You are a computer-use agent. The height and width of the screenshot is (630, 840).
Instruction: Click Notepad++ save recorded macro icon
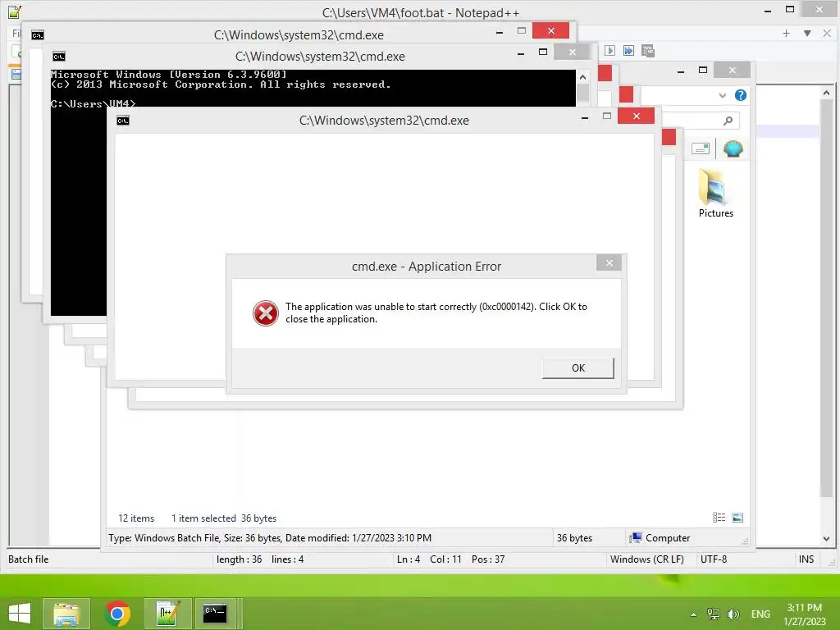(648, 50)
